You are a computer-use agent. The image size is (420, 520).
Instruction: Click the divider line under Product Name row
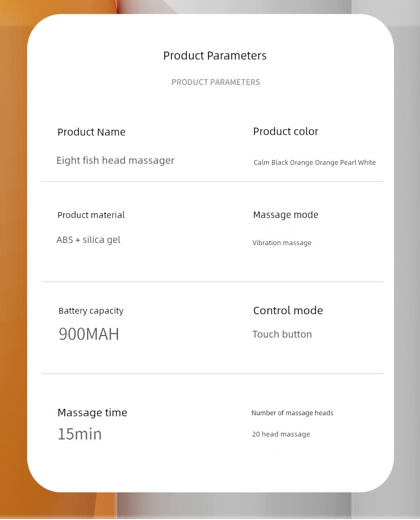point(212,182)
